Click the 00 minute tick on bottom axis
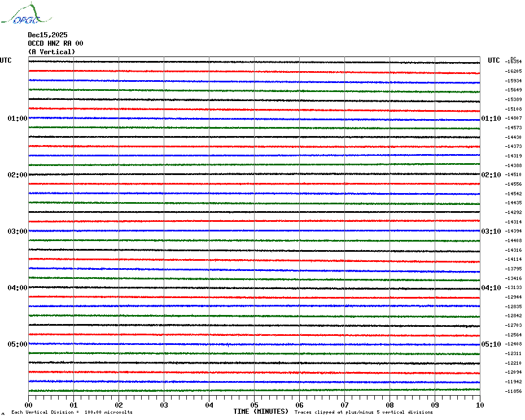This screenshot has width=525, height=420. pyautogui.click(x=29, y=405)
